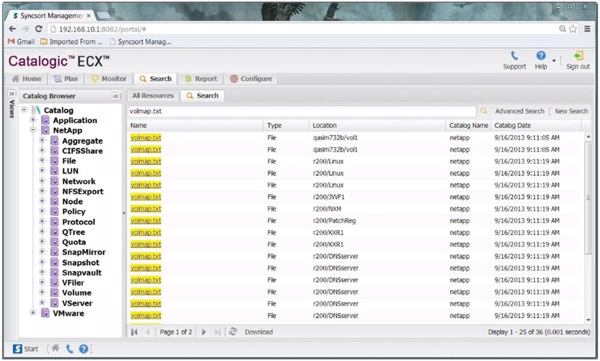Viewport: 600px width, 361px height.
Task: Click the Sign out icon
Action: click(578, 56)
